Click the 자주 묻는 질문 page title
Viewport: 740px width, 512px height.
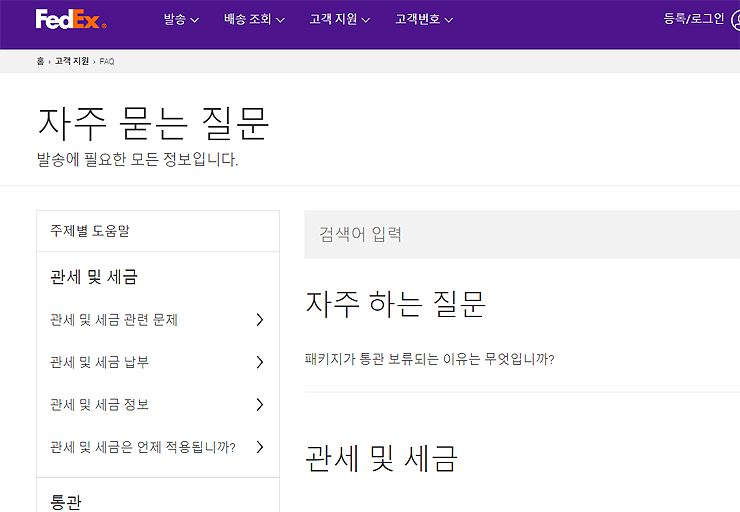tap(153, 124)
